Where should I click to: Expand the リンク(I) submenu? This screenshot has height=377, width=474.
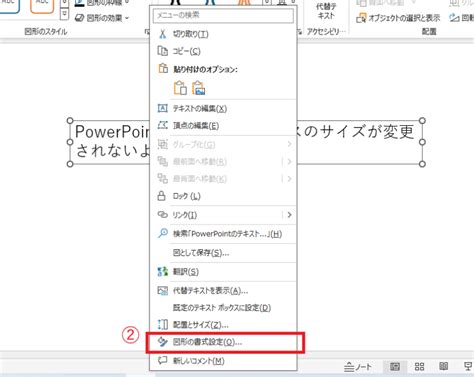coord(289,215)
